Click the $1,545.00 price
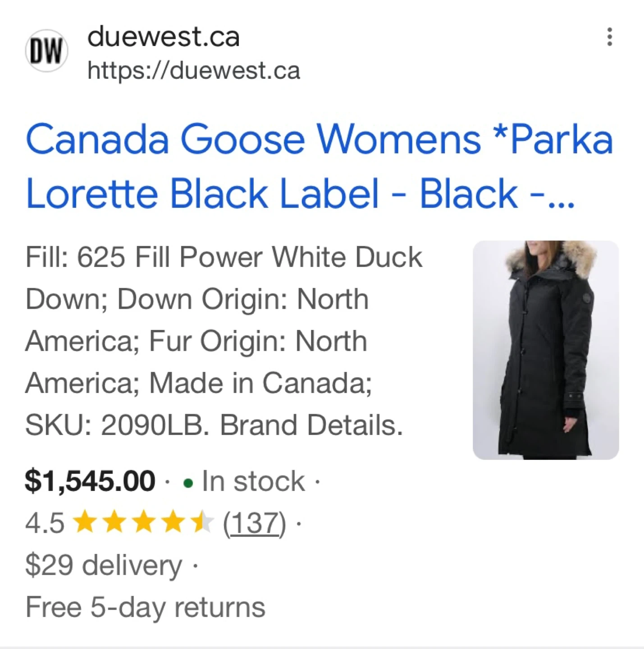Viewport: 644px width, 649px height. point(90,481)
